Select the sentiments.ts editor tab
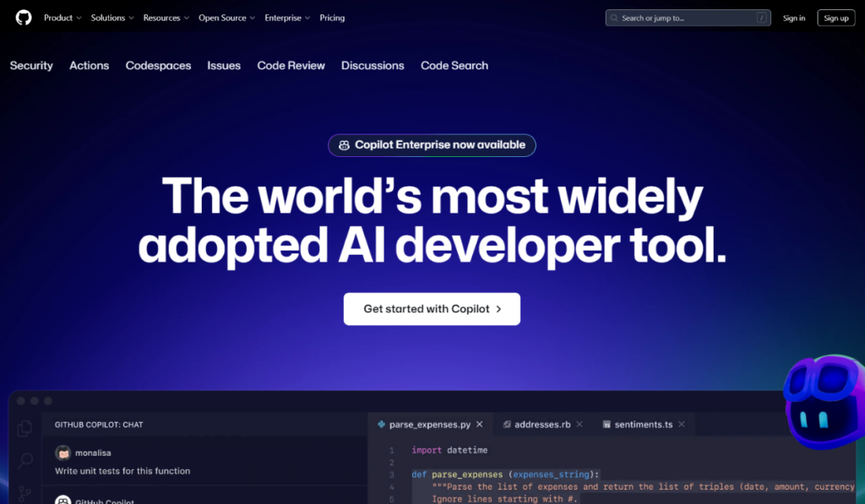Image resolution: width=865 pixels, height=504 pixels. (x=643, y=424)
